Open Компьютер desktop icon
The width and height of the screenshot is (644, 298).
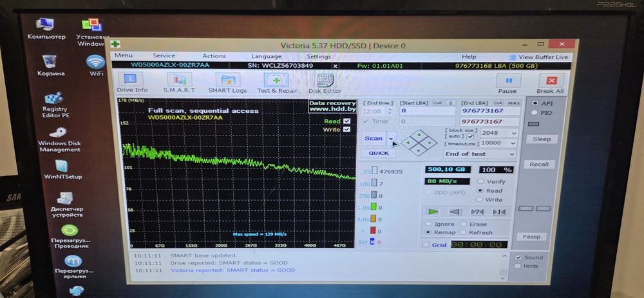point(46,25)
